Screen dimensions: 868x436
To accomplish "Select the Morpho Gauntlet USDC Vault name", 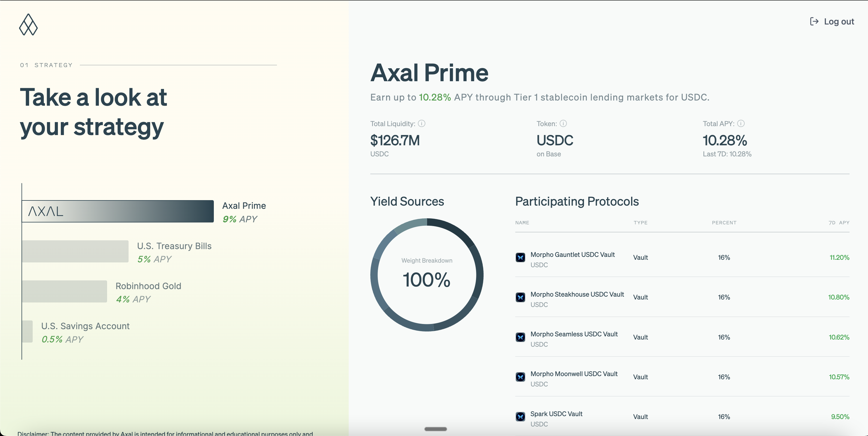I will click(572, 255).
